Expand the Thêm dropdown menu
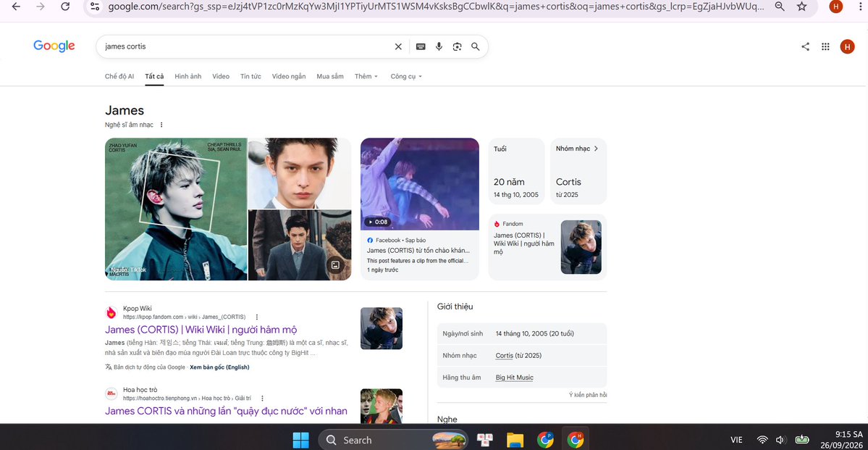This screenshot has height=450, width=868. click(x=366, y=77)
